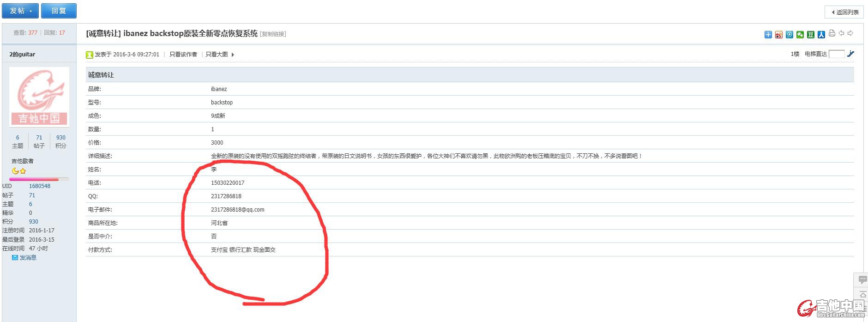Share the post to Sina Weibo

pyautogui.click(x=778, y=35)
